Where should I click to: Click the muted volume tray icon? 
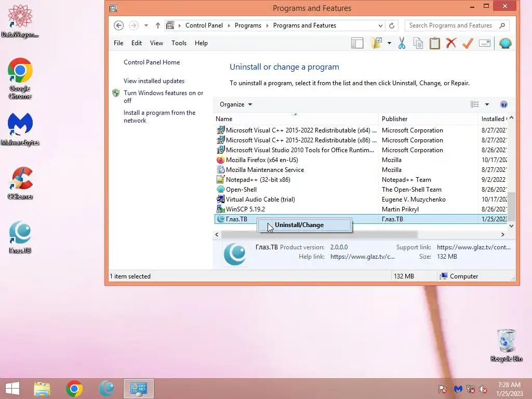(483, 389)
